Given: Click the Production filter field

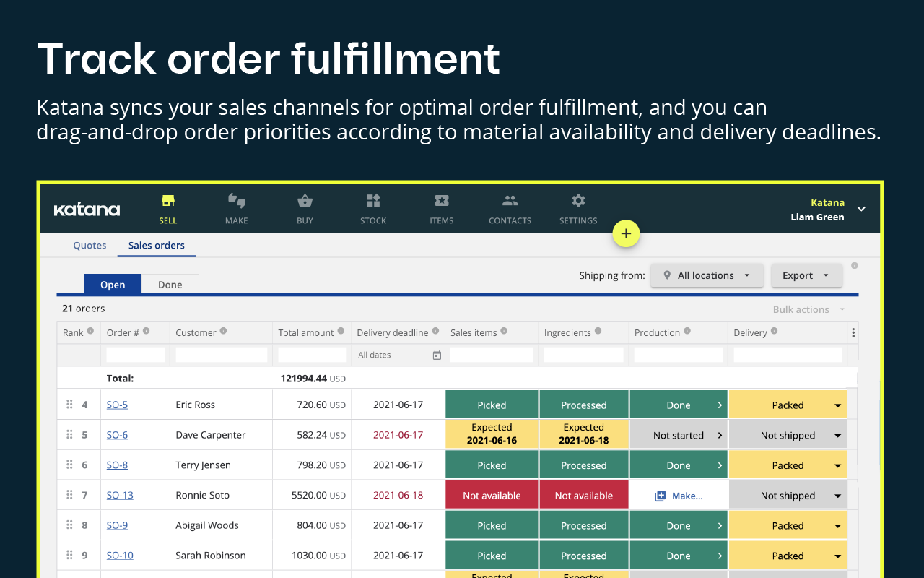Looking at the screenshot, I should click(679, 355).
